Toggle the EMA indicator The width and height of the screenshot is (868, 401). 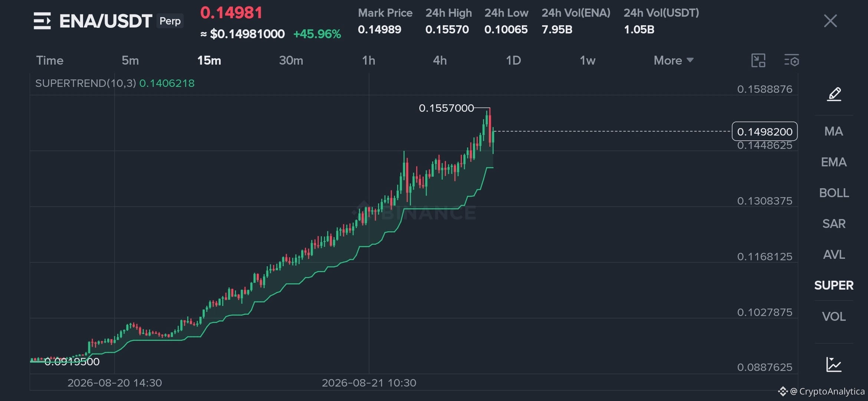click(x=834, y=162)
